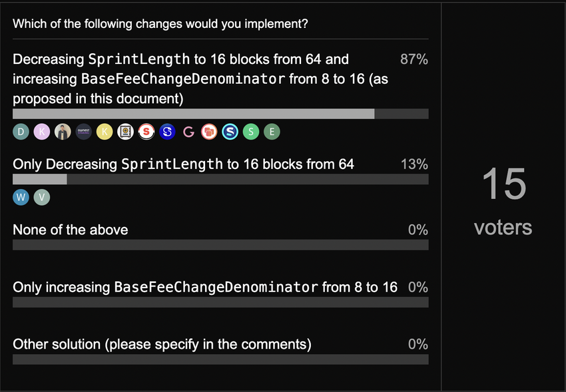
Task: Click the 87% result progress bar
Action: click(x=220, y=114)
